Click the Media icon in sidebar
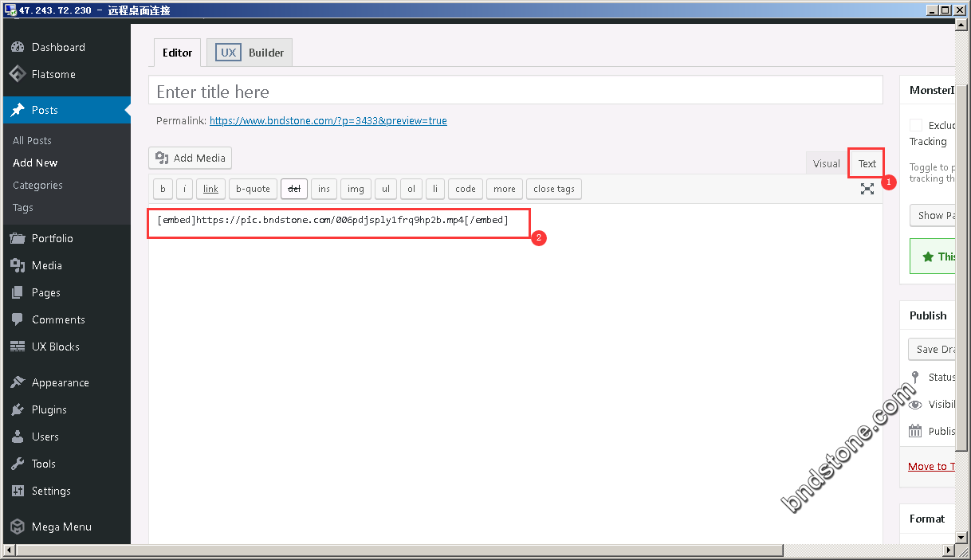Screen dimensions: 971x560 [x=18, y=265]
